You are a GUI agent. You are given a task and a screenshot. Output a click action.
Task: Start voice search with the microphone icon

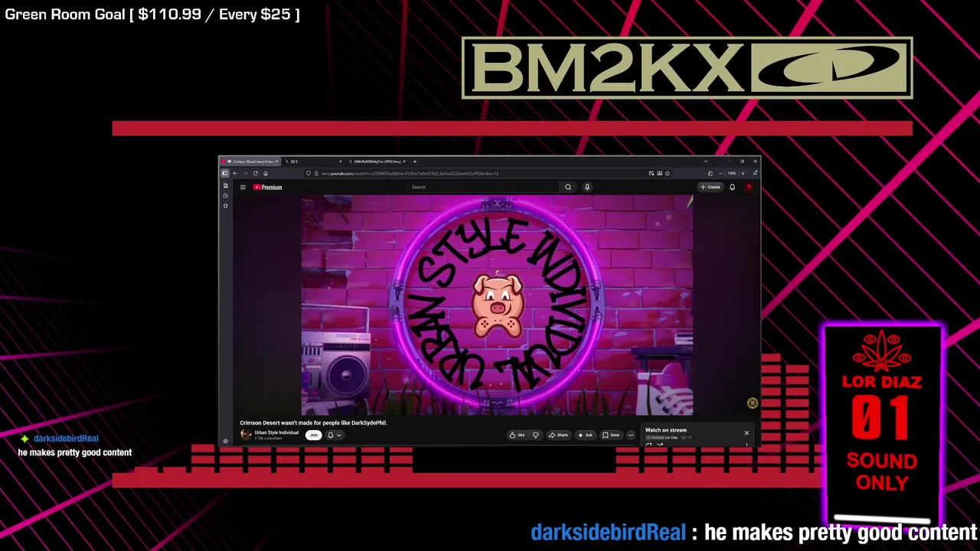pos(587,187)
